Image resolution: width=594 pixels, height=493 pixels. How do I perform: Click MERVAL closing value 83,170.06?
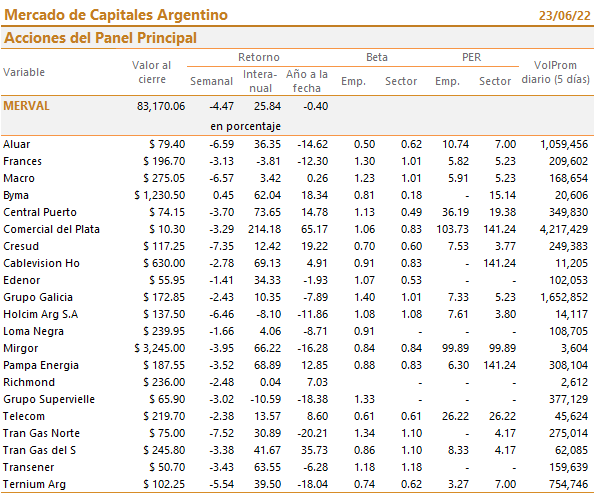(x=161, y=106)
